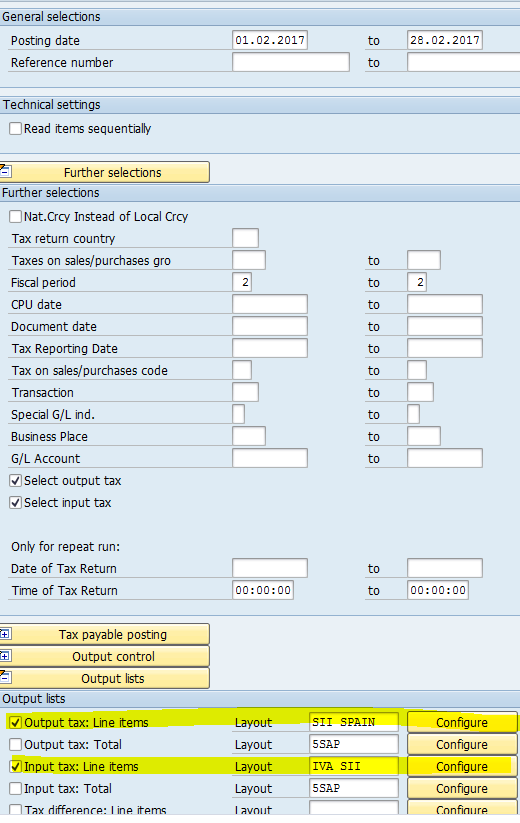The height and width of the screenshot is (823, 520).
Task: Click the Technical settings section header
Action: (x=260, y=105)
